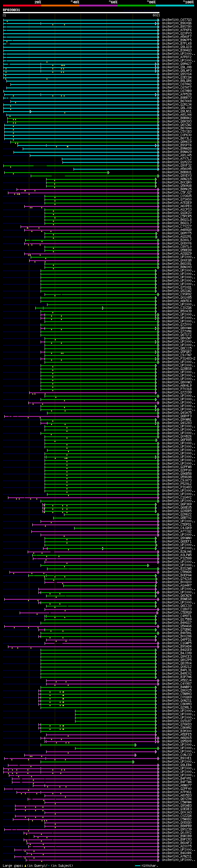The height and width of the screenshot is (868, 197).
Task: Click the red 20% identity legend segment
Action: [22, 6]
